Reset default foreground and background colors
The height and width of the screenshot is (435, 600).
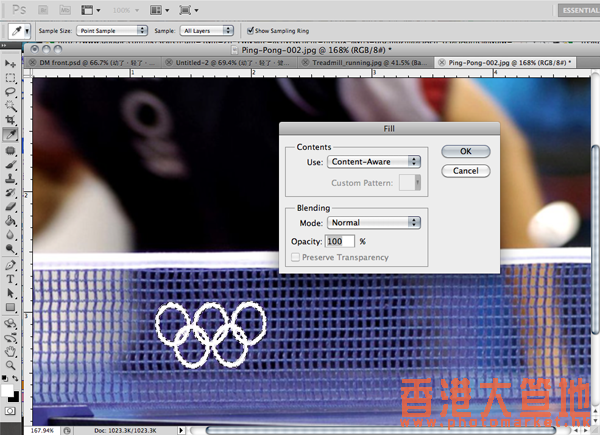click(x=5, y=378)
